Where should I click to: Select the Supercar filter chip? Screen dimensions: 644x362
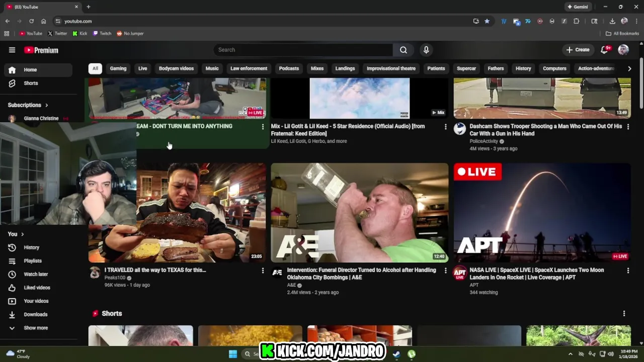point(466,68)
